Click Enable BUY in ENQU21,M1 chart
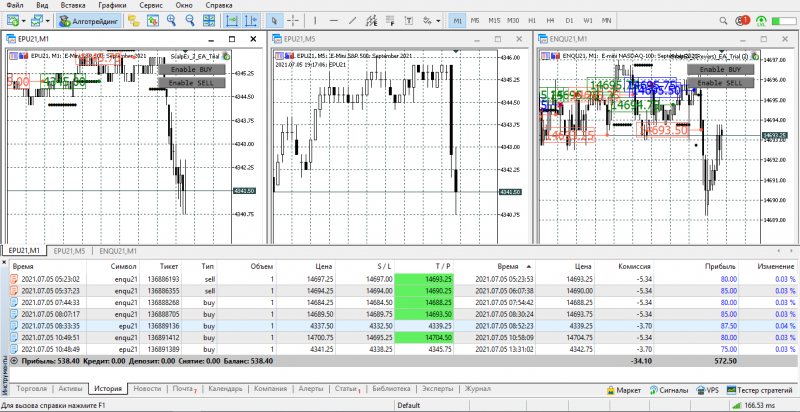800x412 pixels. [720, 69]
